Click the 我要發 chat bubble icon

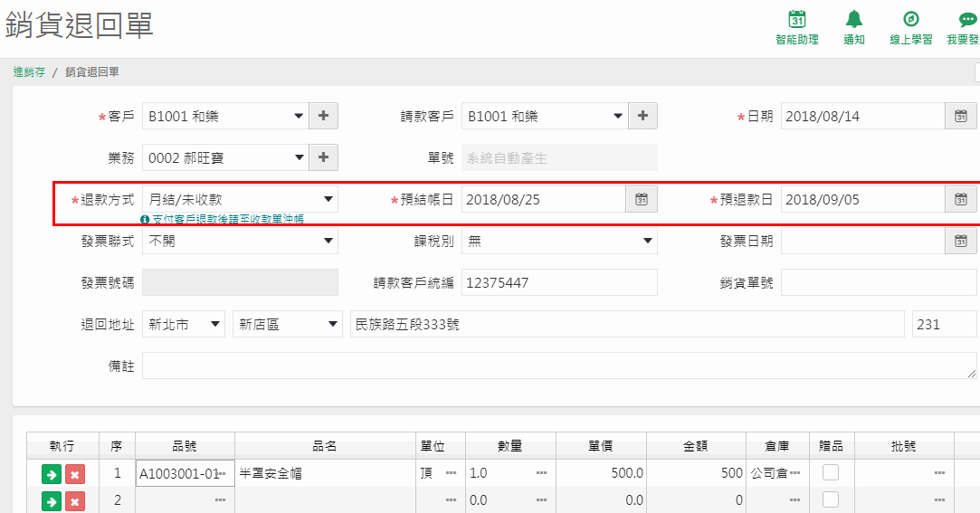tap(967, 19)
